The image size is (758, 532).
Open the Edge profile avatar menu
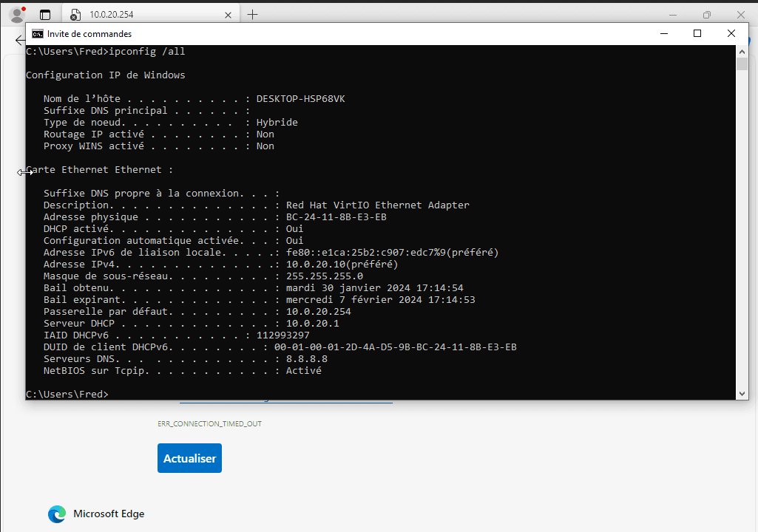[16, 14]
